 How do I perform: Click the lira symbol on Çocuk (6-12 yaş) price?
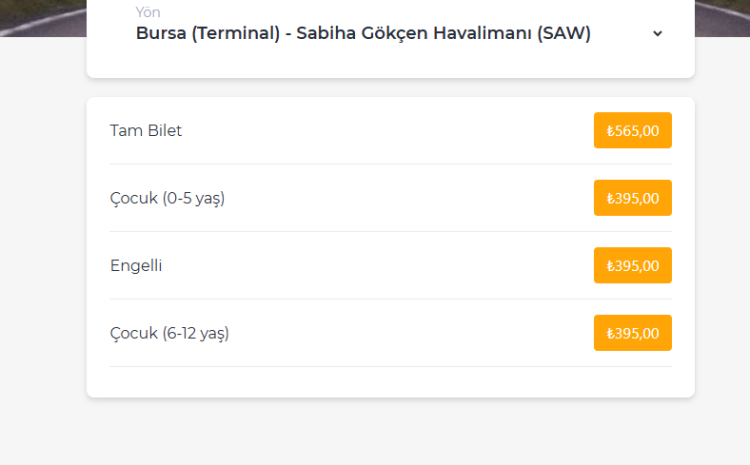tap(610, 333)
